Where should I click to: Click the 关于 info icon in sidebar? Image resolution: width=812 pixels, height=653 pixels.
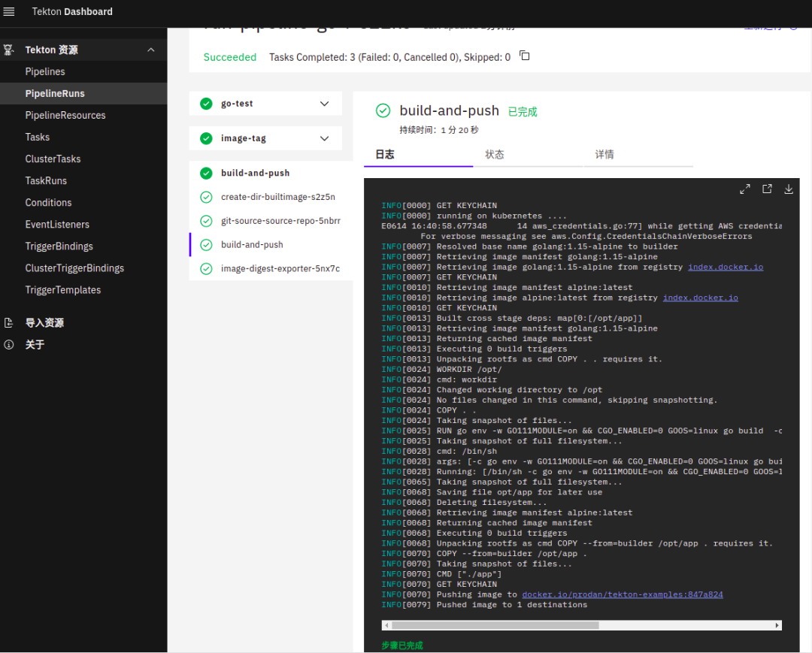[x=9, y=345]
